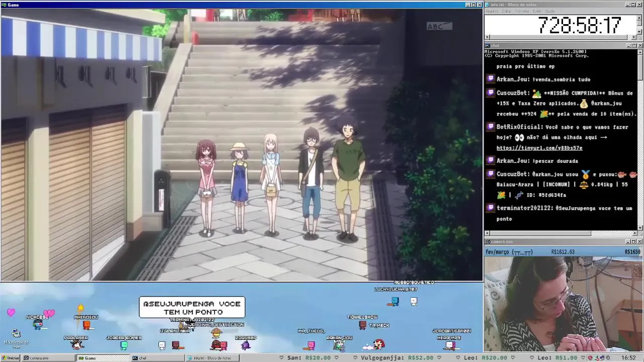Click the terminator202122 username in chat
644x362 pixels.
(x=525, y=208)
